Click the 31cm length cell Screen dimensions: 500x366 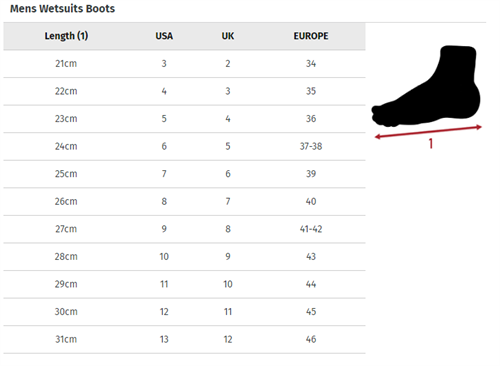pos(66,339)
